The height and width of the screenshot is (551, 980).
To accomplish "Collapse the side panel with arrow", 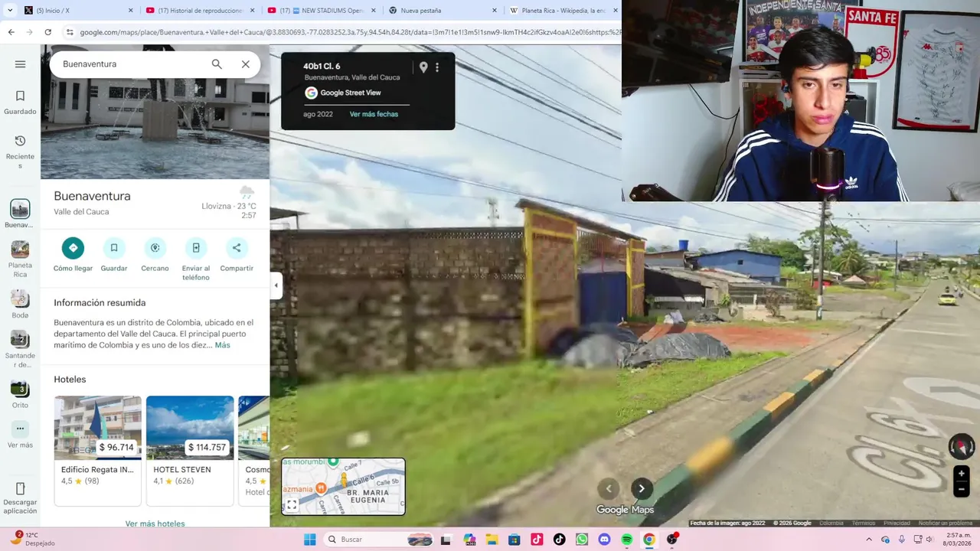I will pos(276,285).
